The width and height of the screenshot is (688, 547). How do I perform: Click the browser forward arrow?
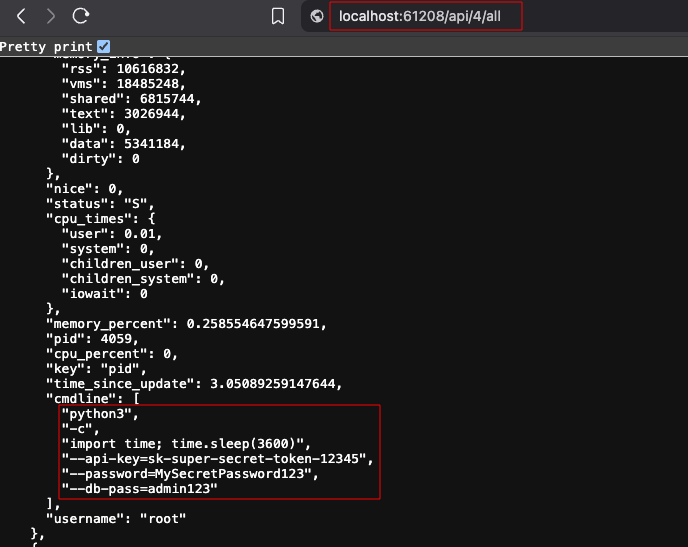(51, 16)
